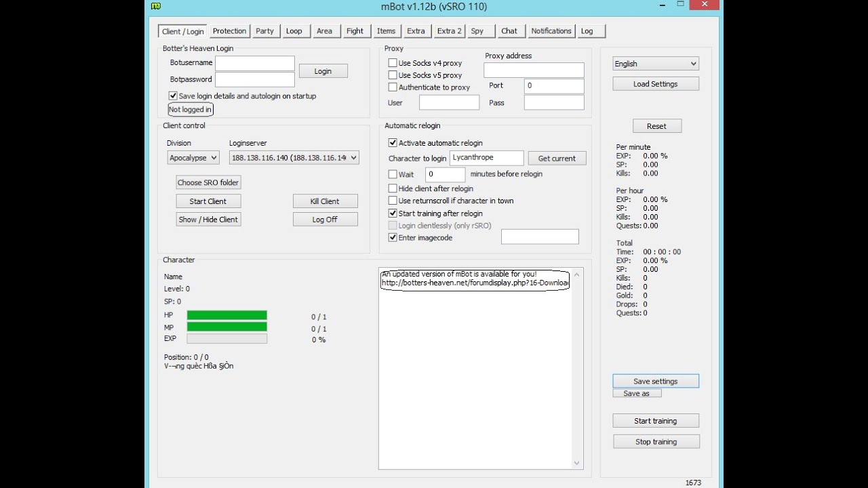Screen dimensions: 868x488
Task: Minimize the mBot window
Action: 664,6
